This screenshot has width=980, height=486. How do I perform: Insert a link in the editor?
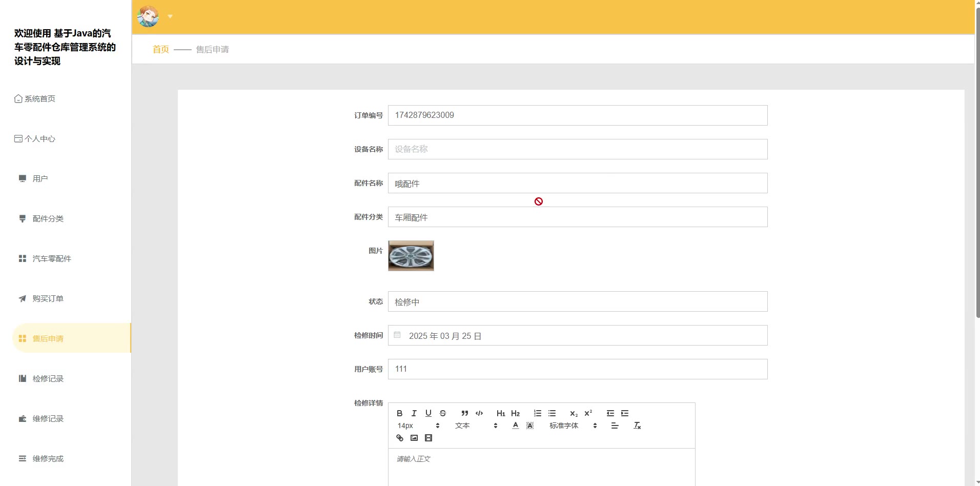400,438
